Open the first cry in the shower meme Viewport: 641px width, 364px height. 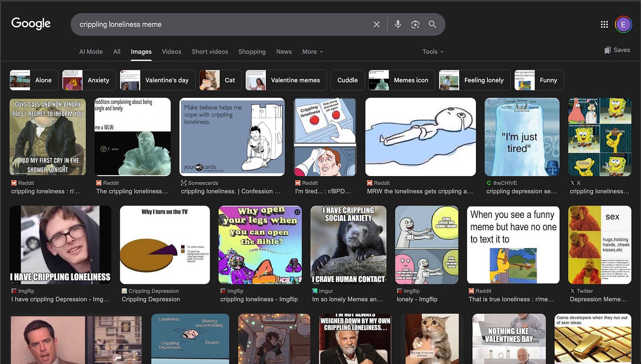tap(48, 136)
